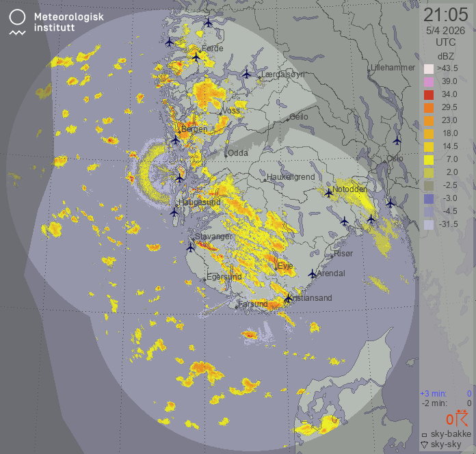Select the -3.0 dBZ blue swatch

click(429, 198)
